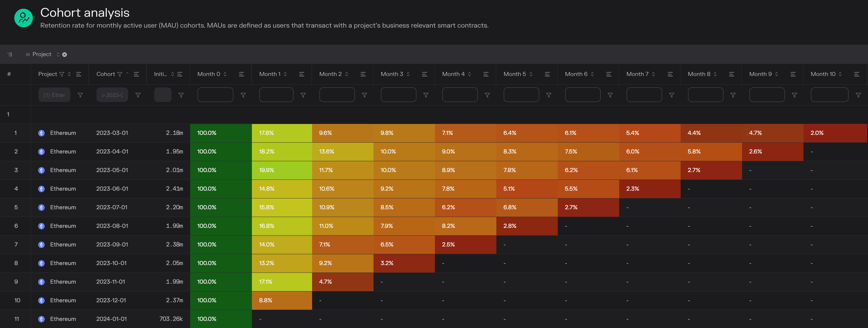Open filter options beside Month 0 filter box
Image resolution: width=868 pixels, height=328 pixels.
tap(243, 95)
